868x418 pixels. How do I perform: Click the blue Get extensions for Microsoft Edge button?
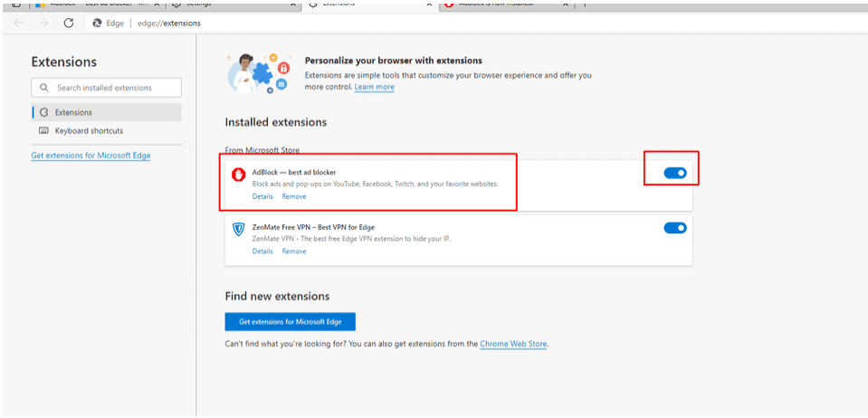290,322
